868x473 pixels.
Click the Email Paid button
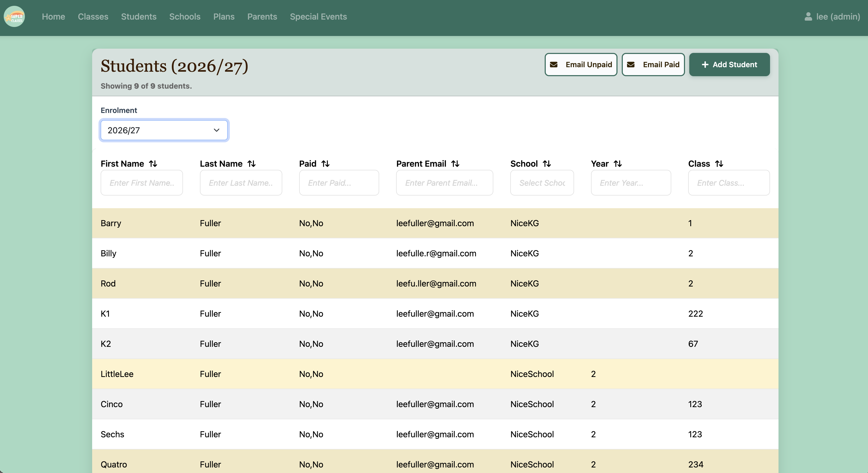tap(653, 65)
